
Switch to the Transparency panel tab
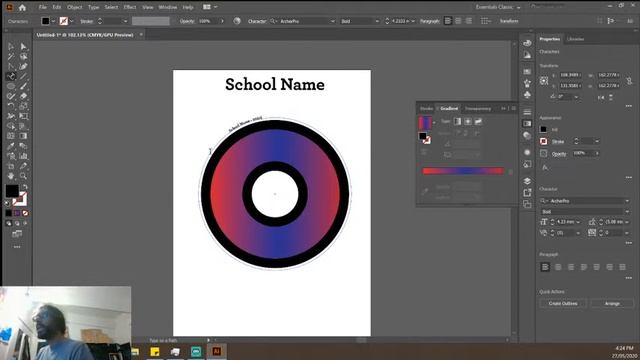point(478,109)
